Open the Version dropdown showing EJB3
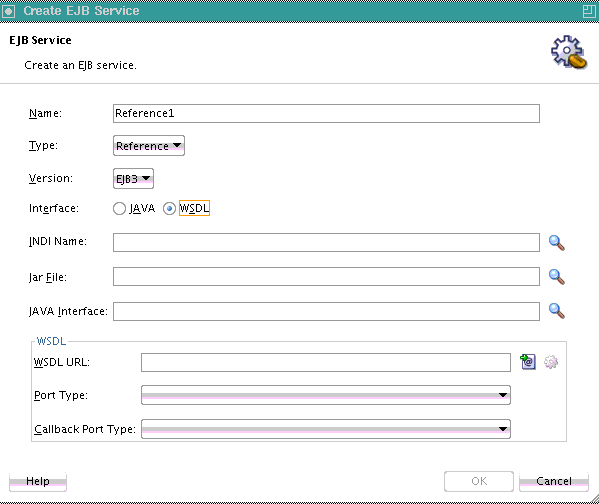Image resolution: width=599 pixels, height=504 pixels. point(133,178)
